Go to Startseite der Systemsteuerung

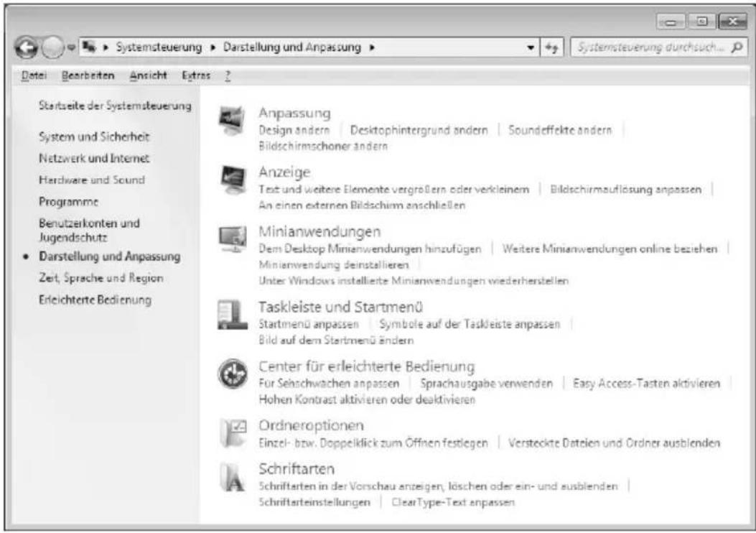(x=115, y=106)
